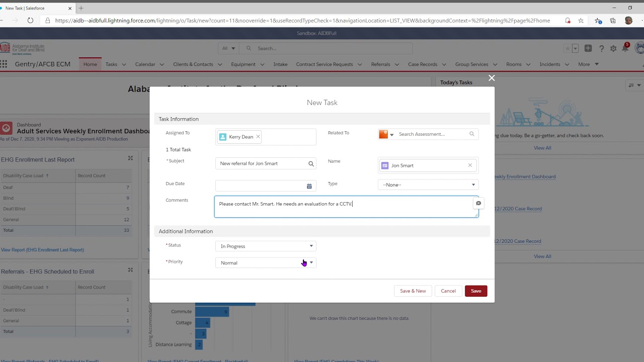Open the Case Records tab
This screenshot has height=362, width=644.
point(423,64)
